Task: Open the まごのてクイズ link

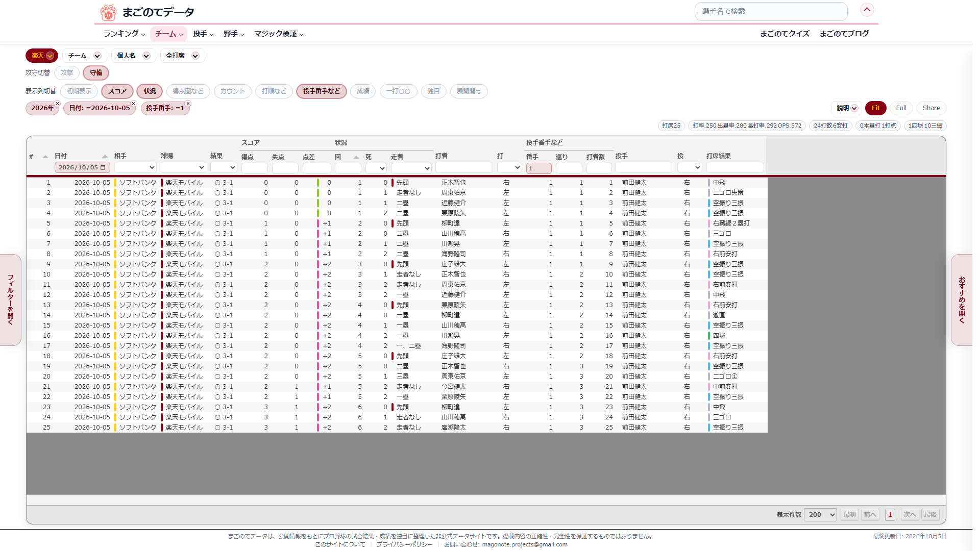Action: (x=785, y=34)
